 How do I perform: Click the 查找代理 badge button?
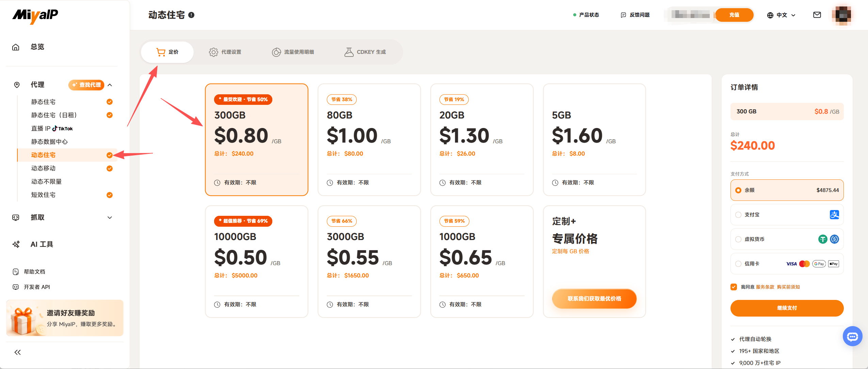(86, 85)
